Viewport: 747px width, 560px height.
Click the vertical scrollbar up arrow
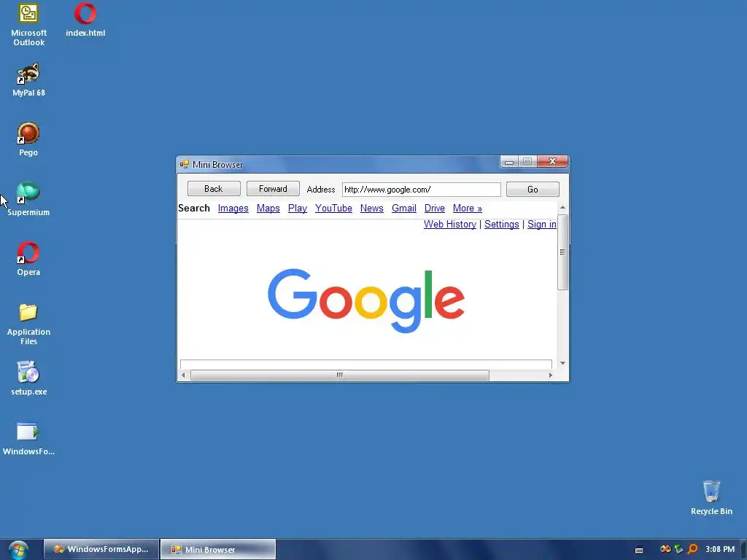click(562, 208)
